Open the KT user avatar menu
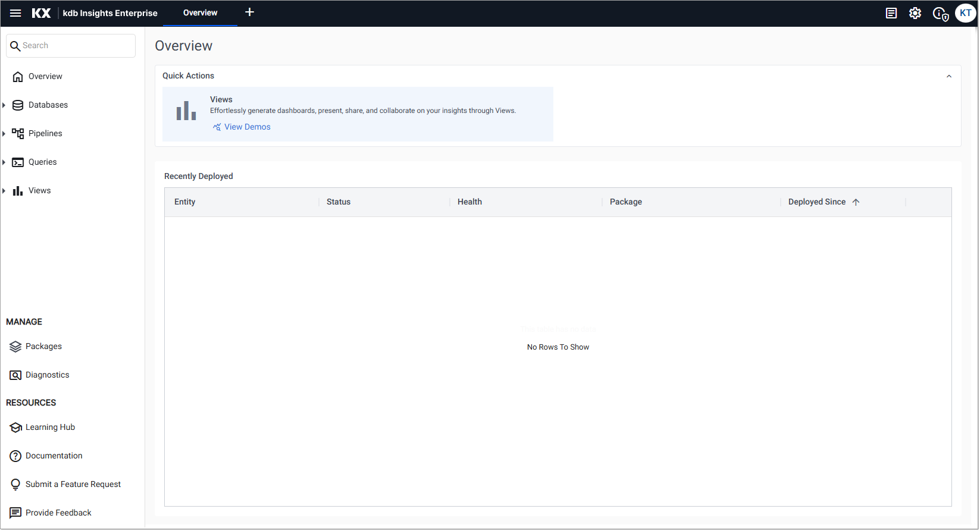The image size is (980, 531). click(x=965, y=13)
